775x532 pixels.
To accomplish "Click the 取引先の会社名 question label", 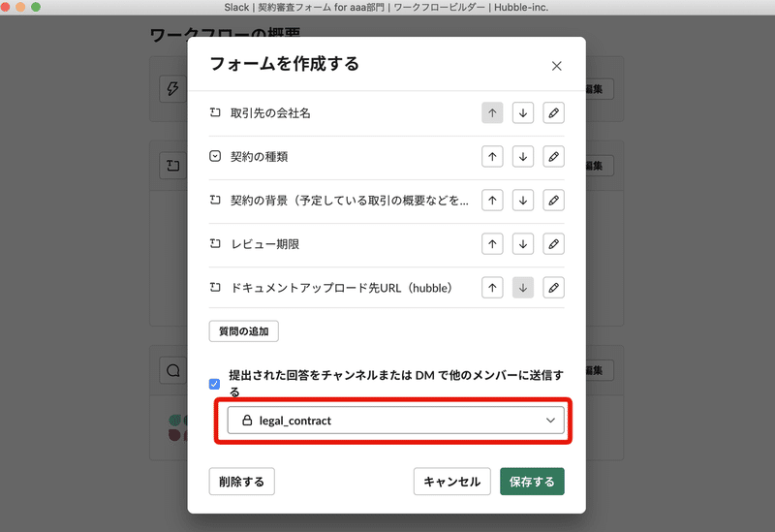I will (270, 113).
